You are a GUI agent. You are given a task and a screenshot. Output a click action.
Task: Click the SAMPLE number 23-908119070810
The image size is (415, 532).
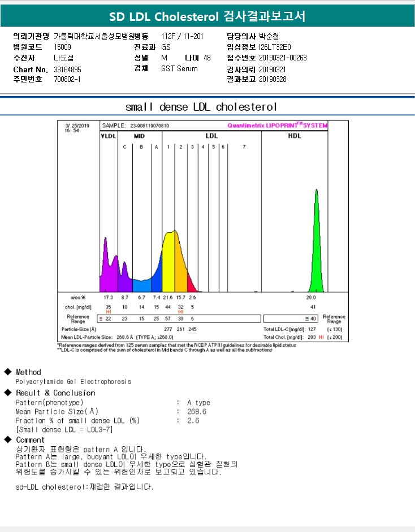(149, 125)
